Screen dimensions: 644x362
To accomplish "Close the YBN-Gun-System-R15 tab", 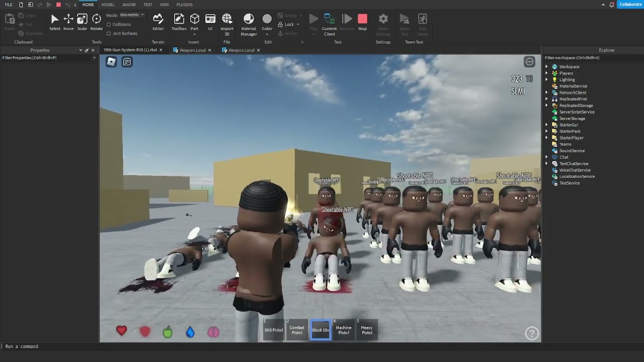I will (x=161, y=50).
